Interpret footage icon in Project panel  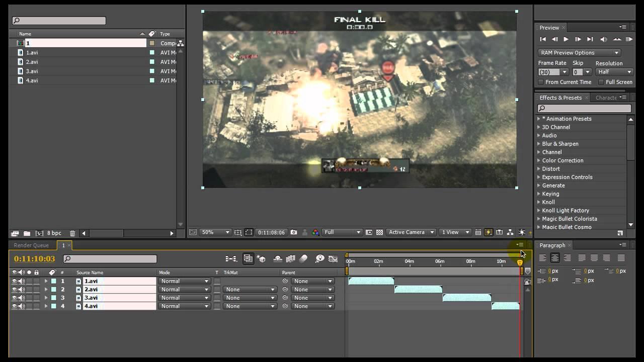click(15, 233)
